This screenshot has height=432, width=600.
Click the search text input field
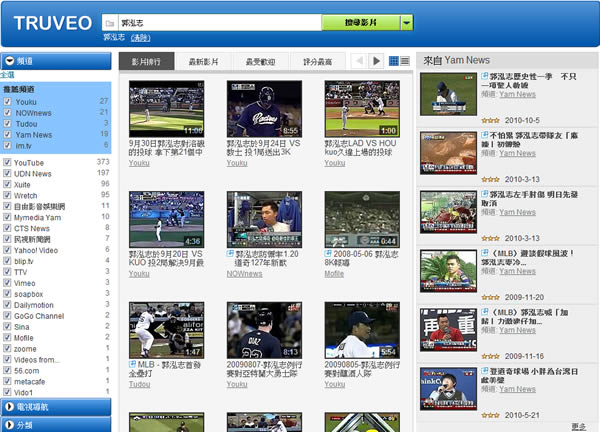pyautogui.click(x=215, y=22)
